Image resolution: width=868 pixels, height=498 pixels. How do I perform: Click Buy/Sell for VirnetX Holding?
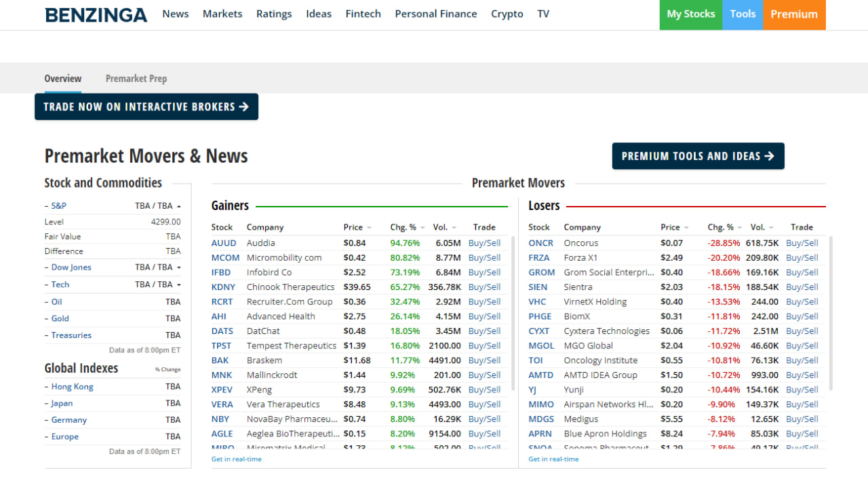pos(802,302)
